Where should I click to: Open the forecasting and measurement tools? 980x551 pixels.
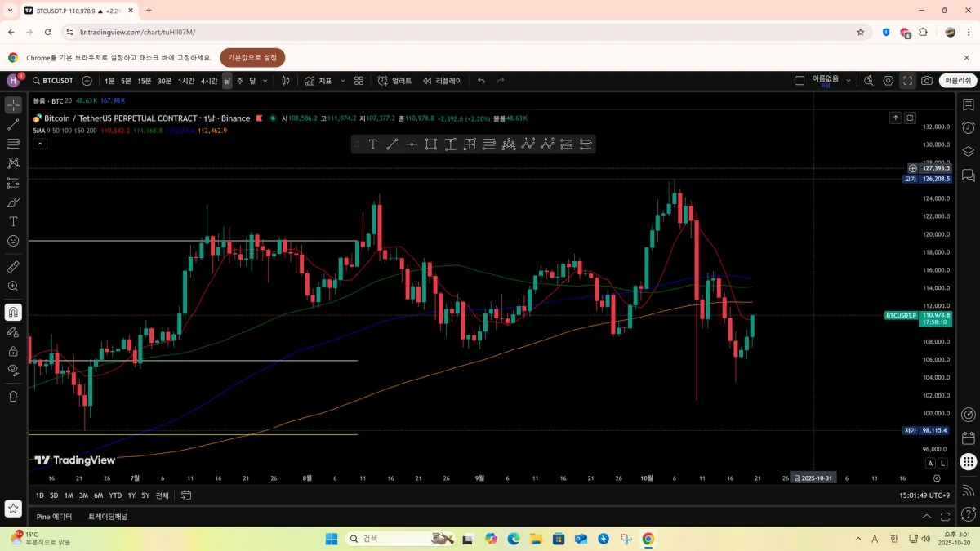pos(13,183)
